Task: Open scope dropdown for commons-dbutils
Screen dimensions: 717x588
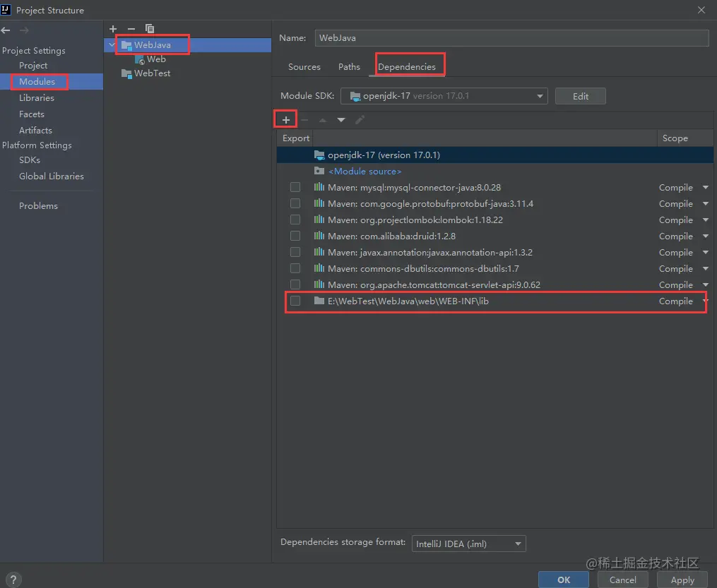Action: [706, 269]
